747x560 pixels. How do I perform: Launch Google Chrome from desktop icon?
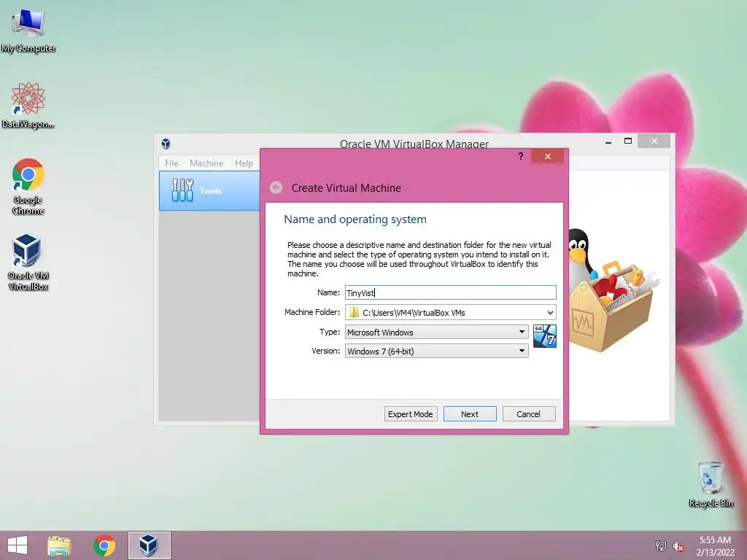tap(28, 186)
